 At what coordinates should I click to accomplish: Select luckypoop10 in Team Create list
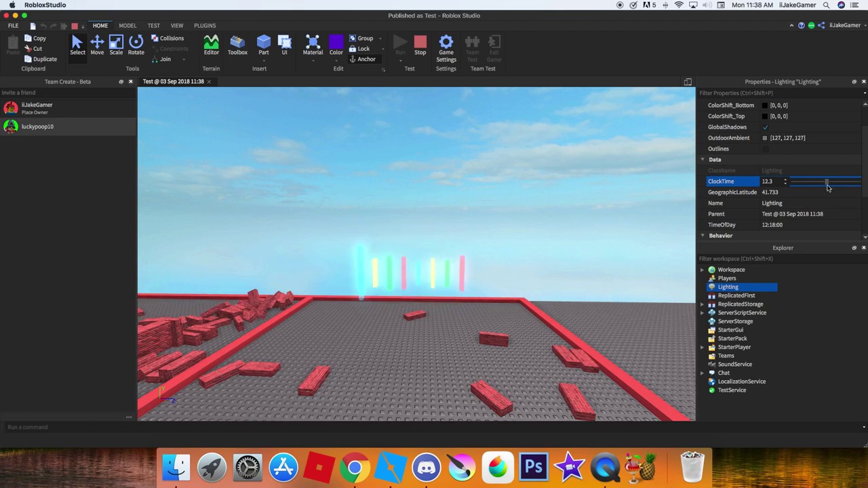[x=68, y=127]
